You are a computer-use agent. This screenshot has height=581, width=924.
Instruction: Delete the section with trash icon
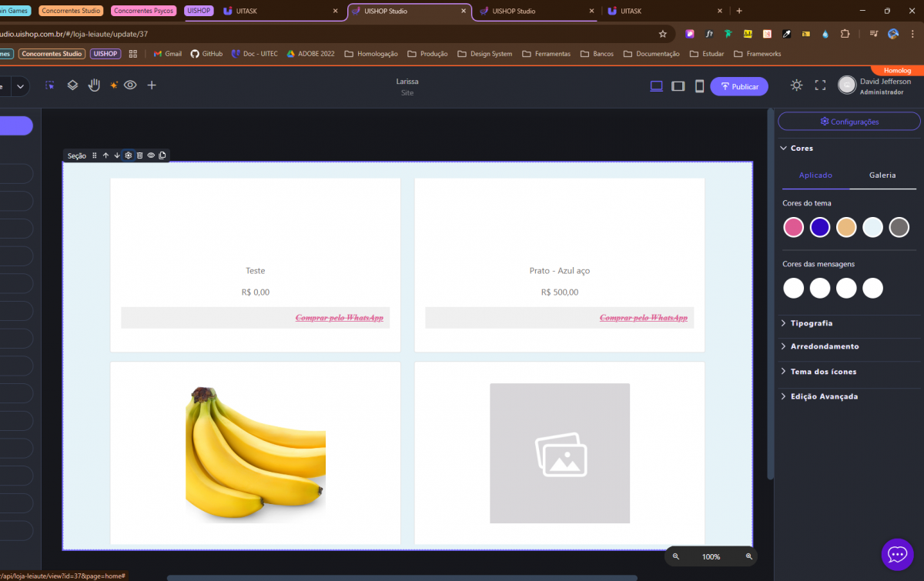139,155
